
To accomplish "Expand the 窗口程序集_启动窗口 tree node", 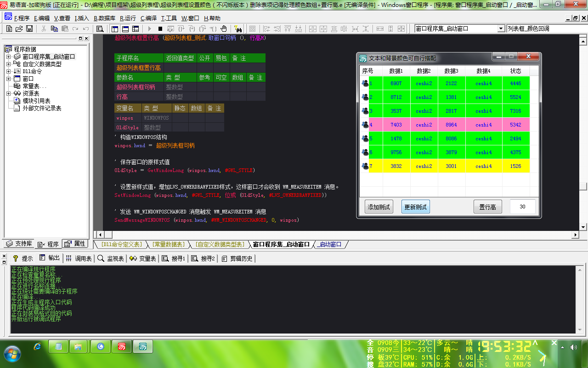I will (x=9, y=57).
